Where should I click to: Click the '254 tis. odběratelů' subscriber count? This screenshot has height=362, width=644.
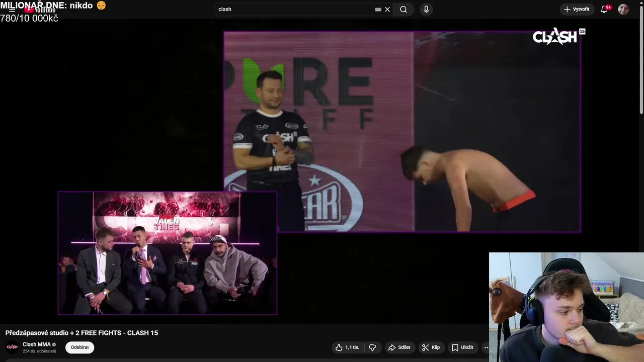pyautogui.click(x=39, y=351)
